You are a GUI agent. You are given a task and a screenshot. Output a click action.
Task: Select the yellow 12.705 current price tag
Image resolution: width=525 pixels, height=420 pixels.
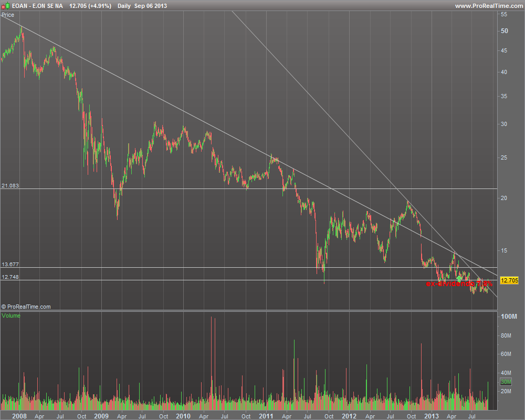tap(509, 280)
